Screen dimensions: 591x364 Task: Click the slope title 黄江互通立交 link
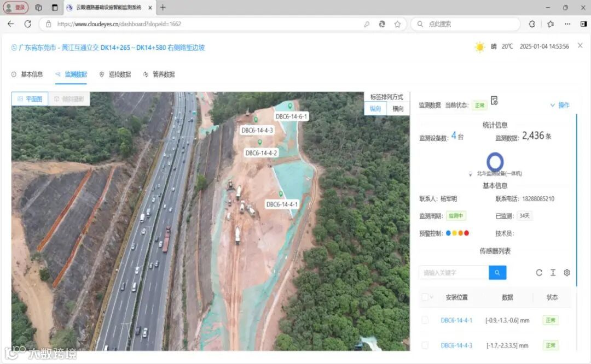point(112,48)
